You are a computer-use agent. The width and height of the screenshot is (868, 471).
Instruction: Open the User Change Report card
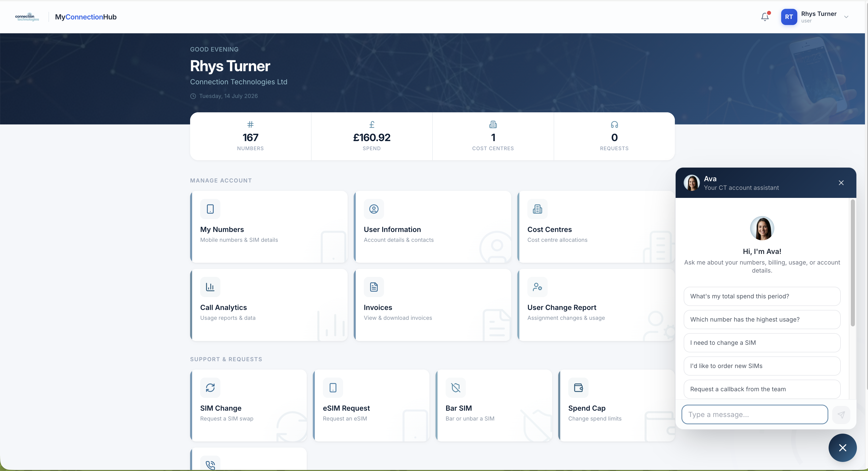tap(596, 305)
